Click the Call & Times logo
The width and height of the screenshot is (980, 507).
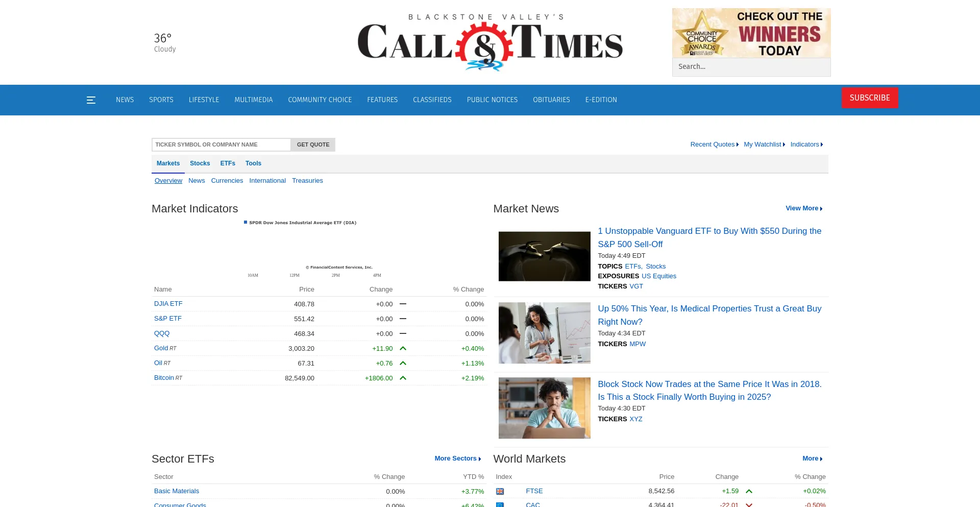[x=489, y=43]
